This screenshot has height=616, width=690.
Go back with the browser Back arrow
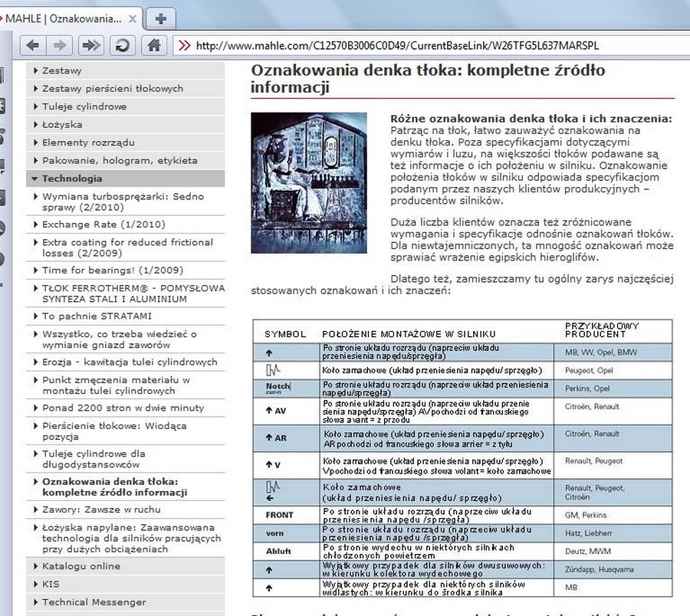click(32, 45)
